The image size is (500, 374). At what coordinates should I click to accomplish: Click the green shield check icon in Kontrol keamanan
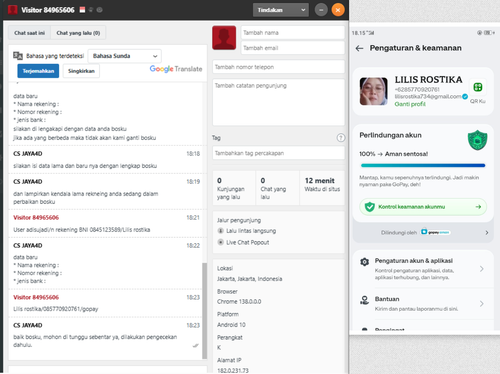click(x=369, y=207)
